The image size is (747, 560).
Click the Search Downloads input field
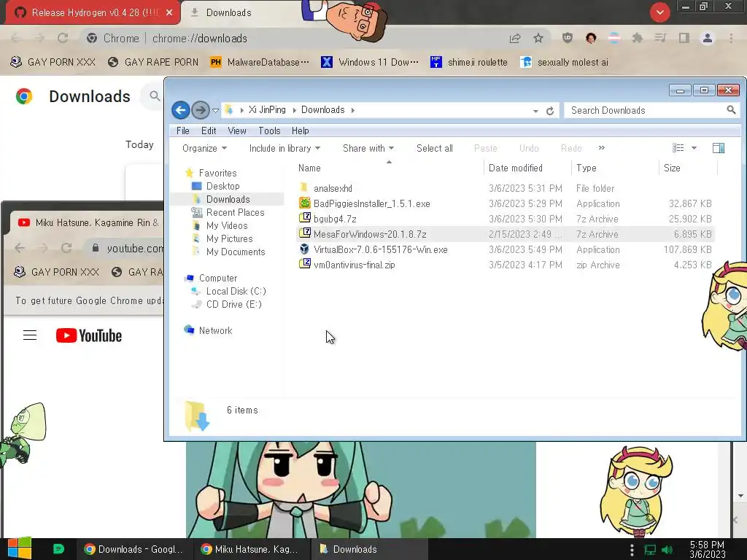point(646,111)
